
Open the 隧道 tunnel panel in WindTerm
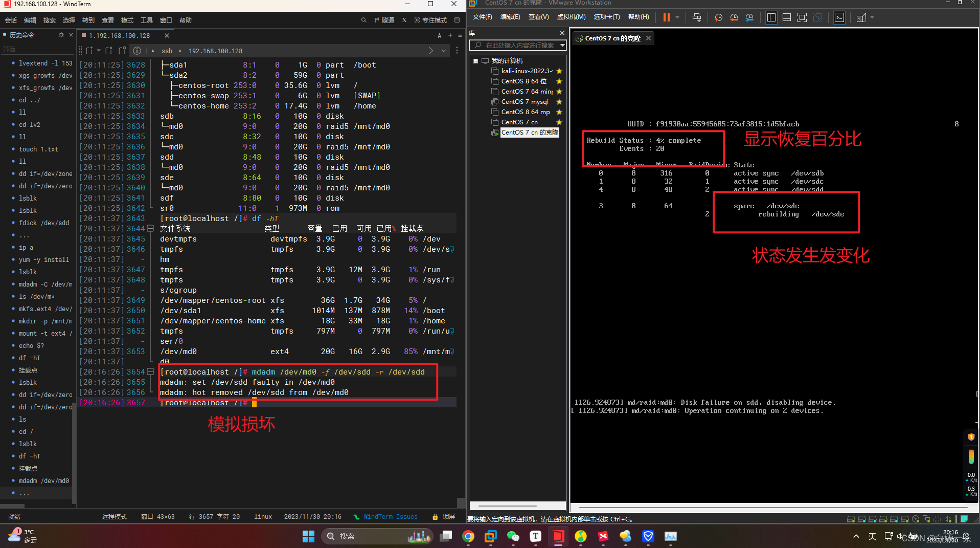tap(384, 20)
